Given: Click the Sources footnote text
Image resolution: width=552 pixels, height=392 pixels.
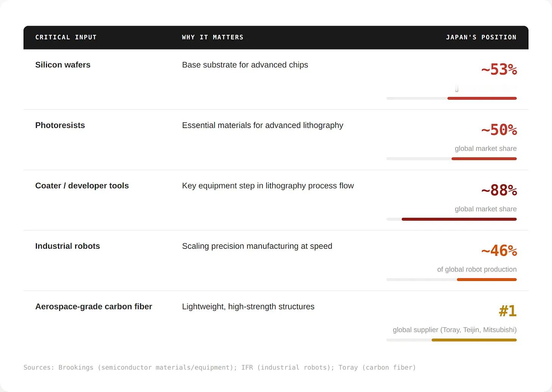Looking at the screenshot, I should pos(220,367).
